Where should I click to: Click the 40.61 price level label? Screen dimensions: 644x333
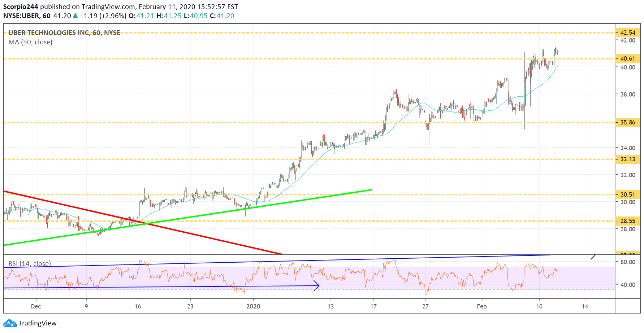click(628, 58)
